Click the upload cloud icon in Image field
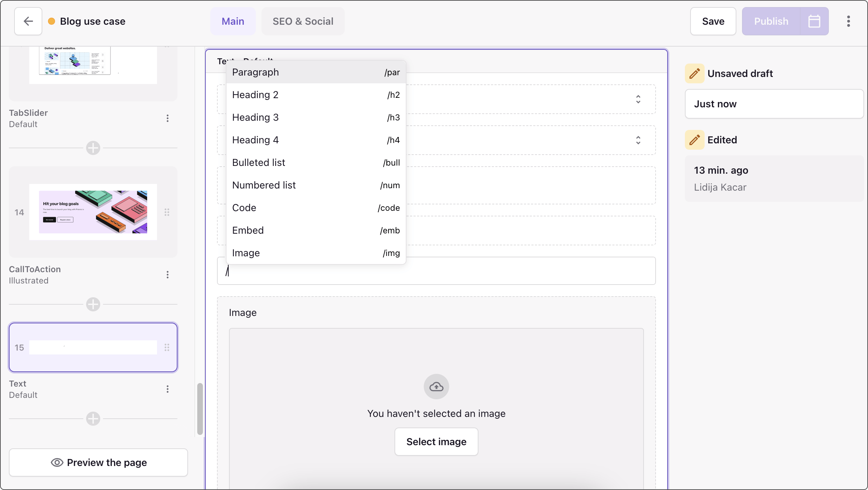 click(436, 387)
